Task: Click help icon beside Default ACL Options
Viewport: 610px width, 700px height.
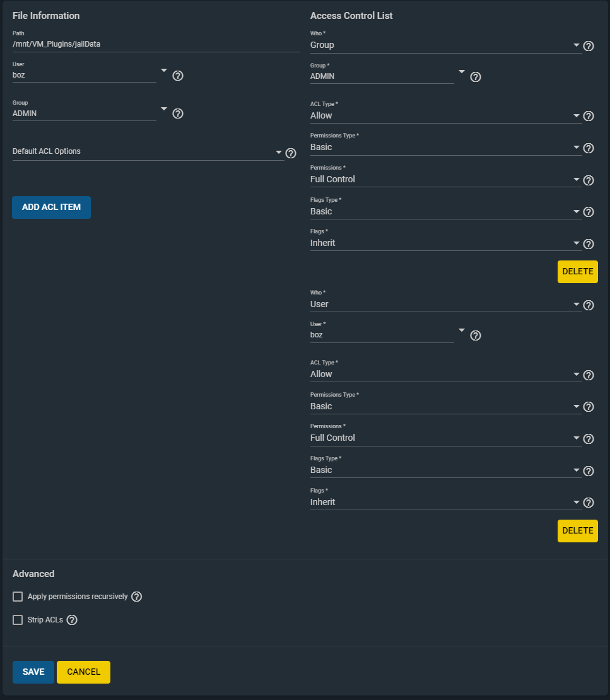Action: tap(291, 153)
